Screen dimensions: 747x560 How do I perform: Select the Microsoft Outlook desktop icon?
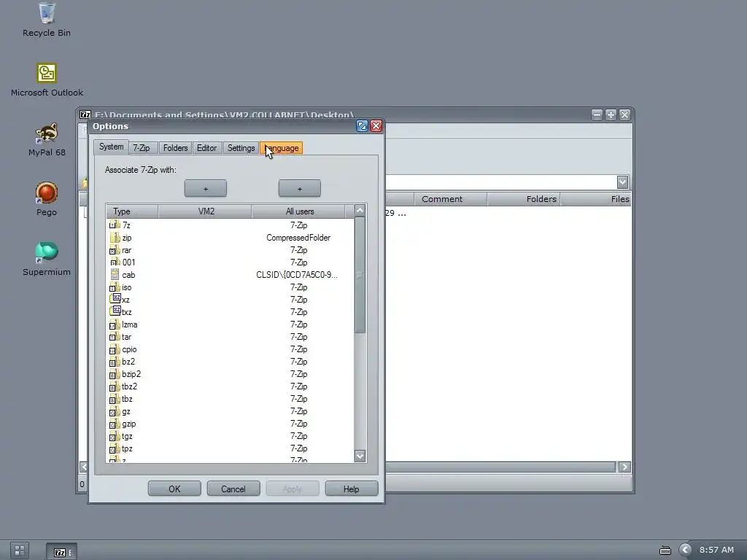(x=47, y=79)
